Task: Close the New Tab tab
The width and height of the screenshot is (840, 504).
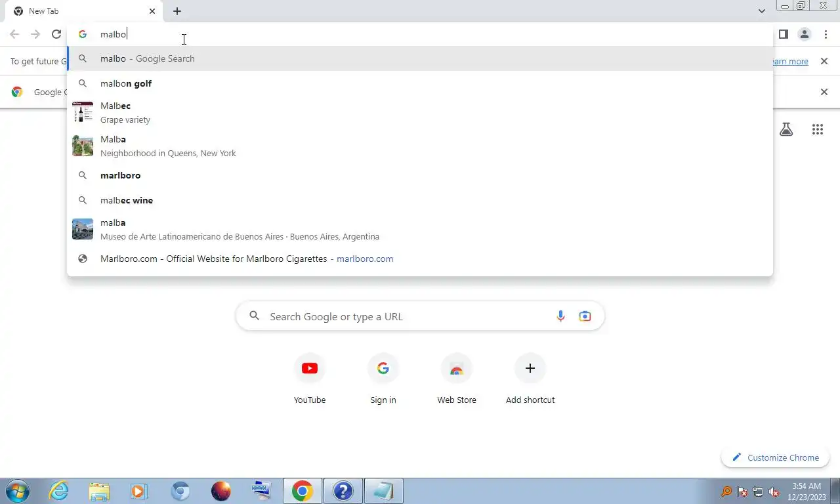Action: tap(152, 11)
